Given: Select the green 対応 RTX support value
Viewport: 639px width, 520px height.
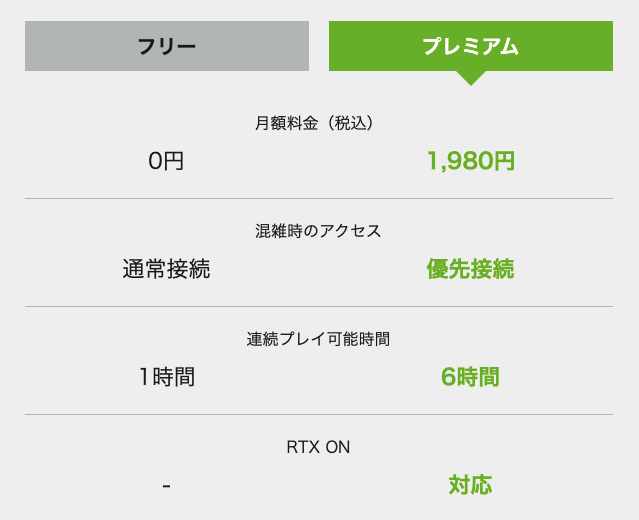Looking at the screenshot, I should click(471, 485).
